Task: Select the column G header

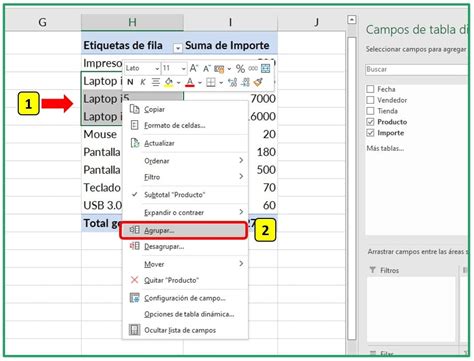Action: [43, 22]
